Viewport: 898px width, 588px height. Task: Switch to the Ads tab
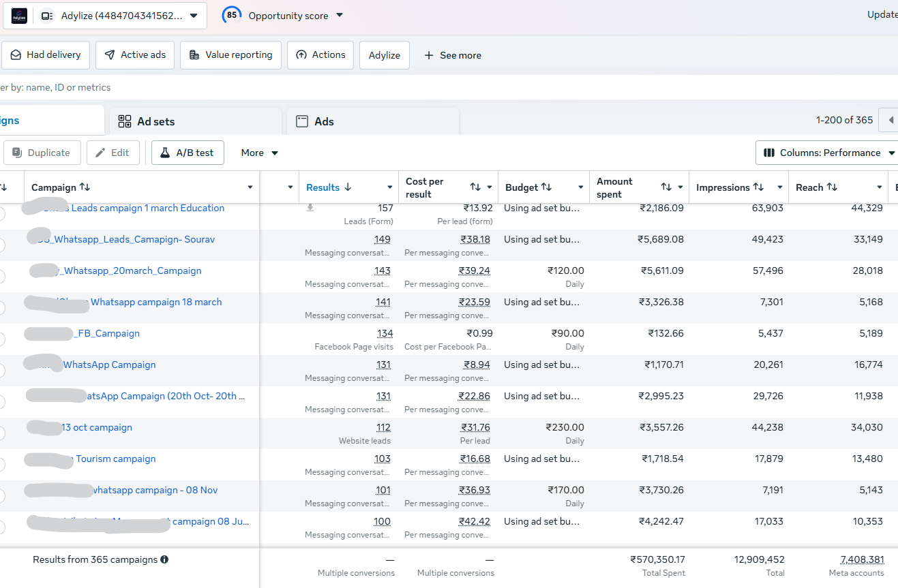pos(373,121)
